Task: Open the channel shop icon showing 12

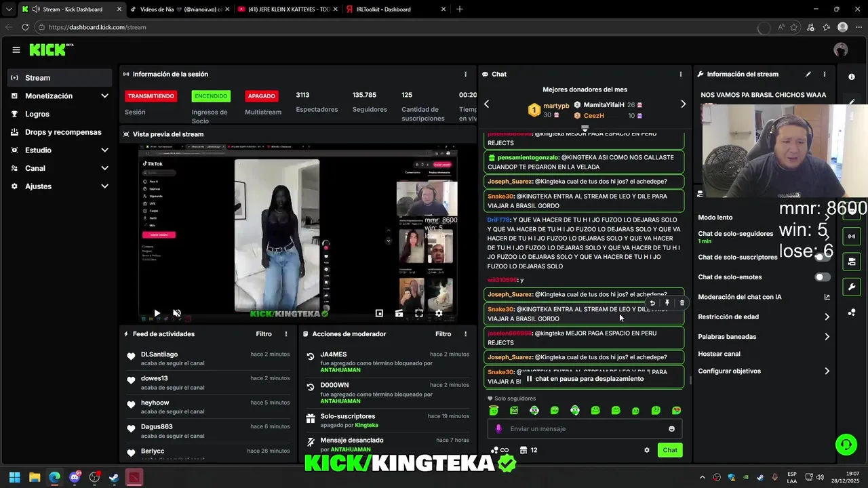Action: click(528, 450)
